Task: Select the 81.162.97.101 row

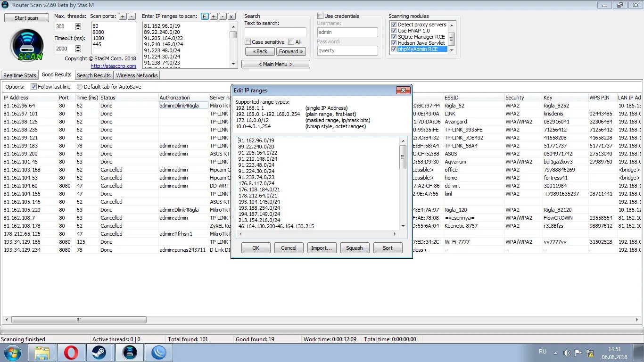Action: pyautogui.click(x=322, y=114)
